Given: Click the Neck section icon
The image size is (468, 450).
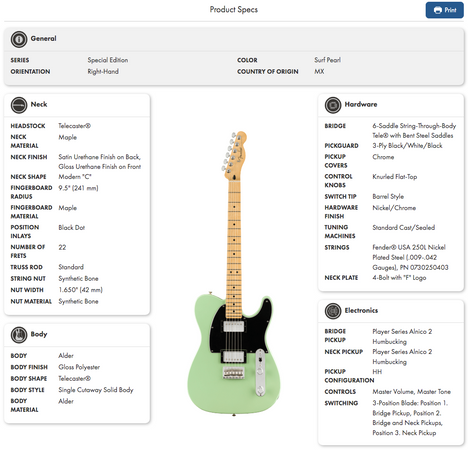Looking at the screenshot, I should coord(19,105).
